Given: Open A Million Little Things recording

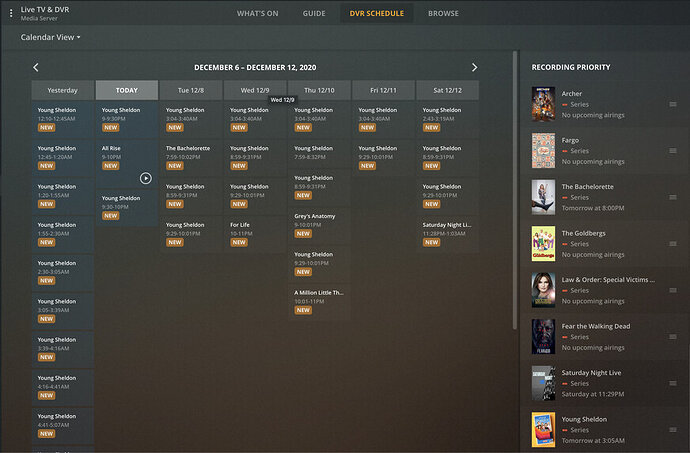Looking at the screenshot, I should [319, 302].
